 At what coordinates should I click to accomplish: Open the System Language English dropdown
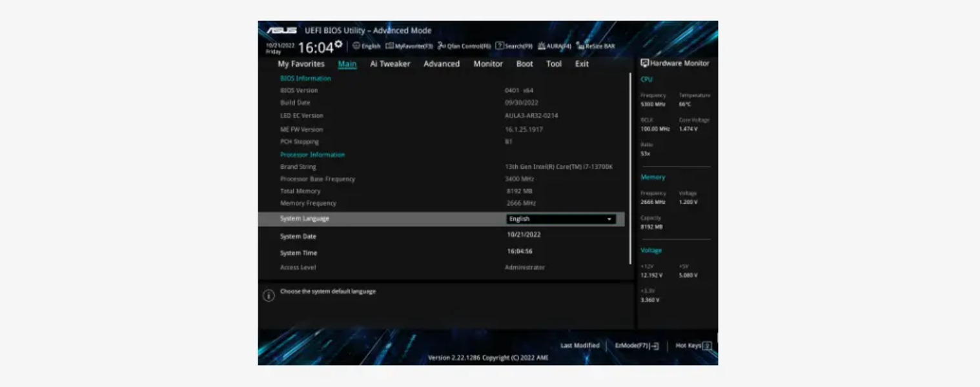(x=560, y=219)
